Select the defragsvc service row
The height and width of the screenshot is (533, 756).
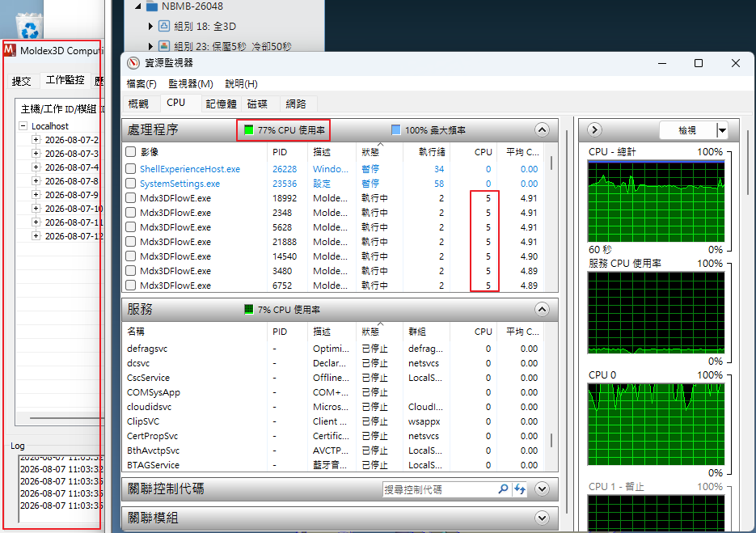(x=334, y=349)
